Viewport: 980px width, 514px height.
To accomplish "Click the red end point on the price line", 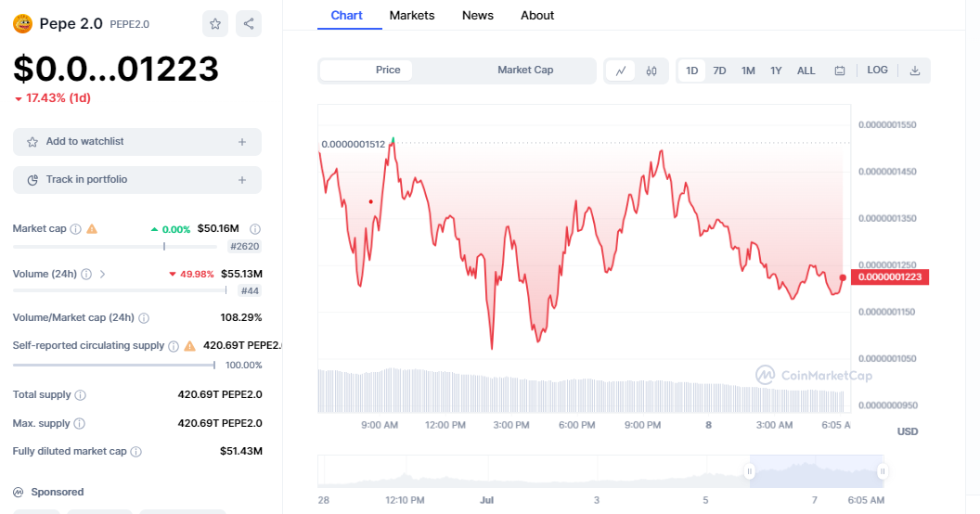I will [844, 277].
